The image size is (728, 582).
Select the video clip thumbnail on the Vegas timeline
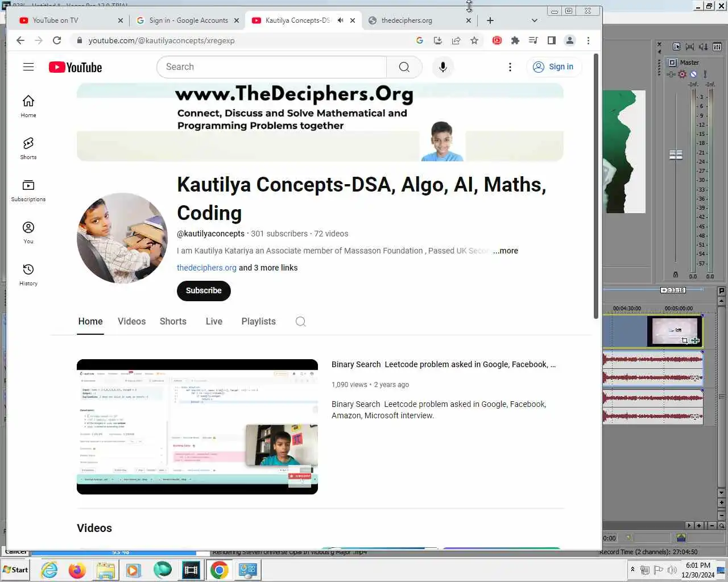[675, 331]
